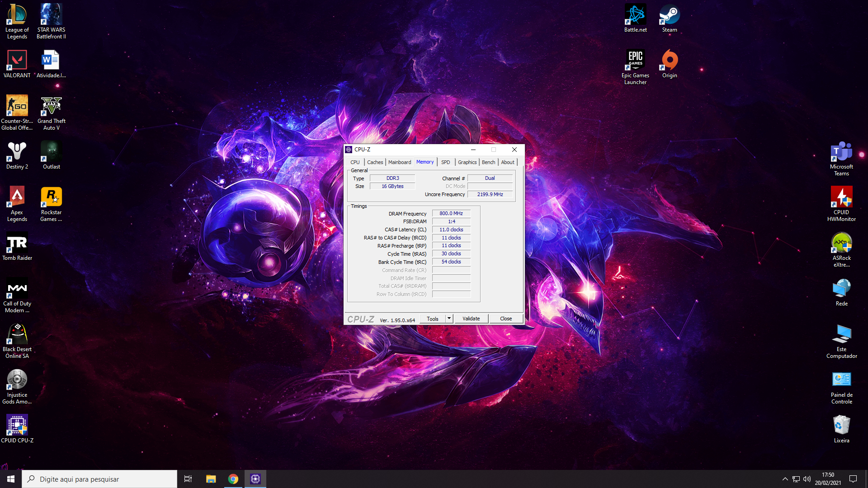
Task: Switch to the Bench tab
Action: point(488,162)
